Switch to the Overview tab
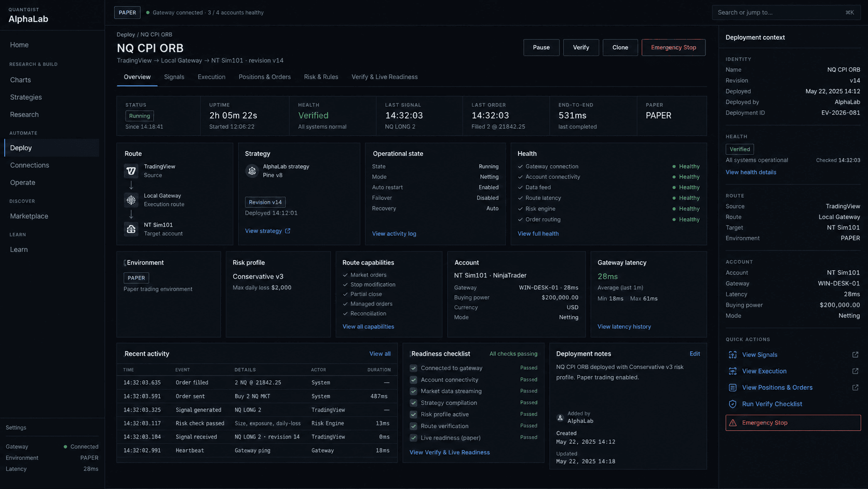 coord(137,77)
